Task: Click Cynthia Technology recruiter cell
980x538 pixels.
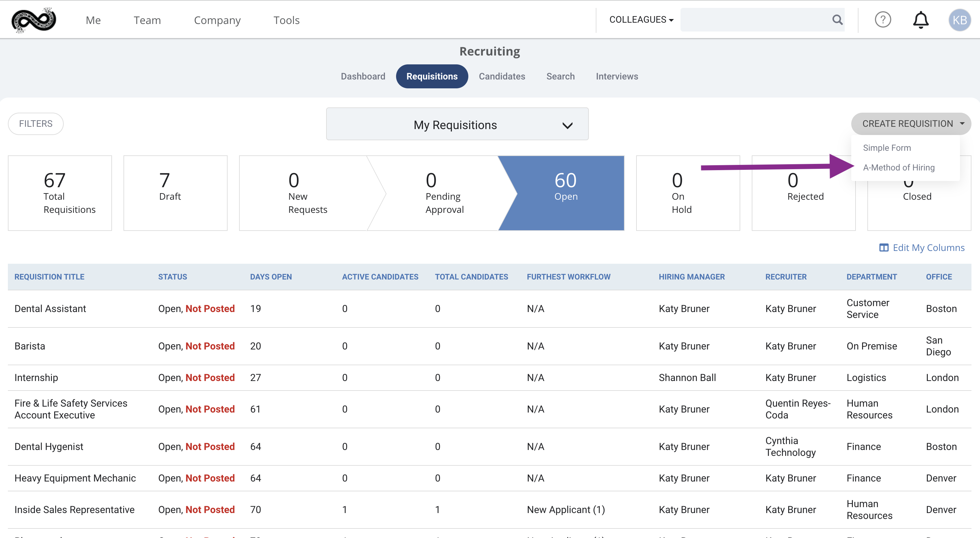Action: [x=791, y=446]
